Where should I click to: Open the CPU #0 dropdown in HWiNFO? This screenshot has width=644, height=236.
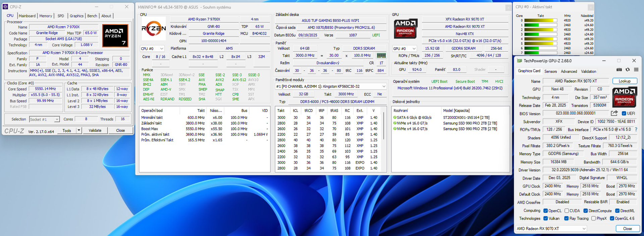pyautogui.click(x=152, y=49)
